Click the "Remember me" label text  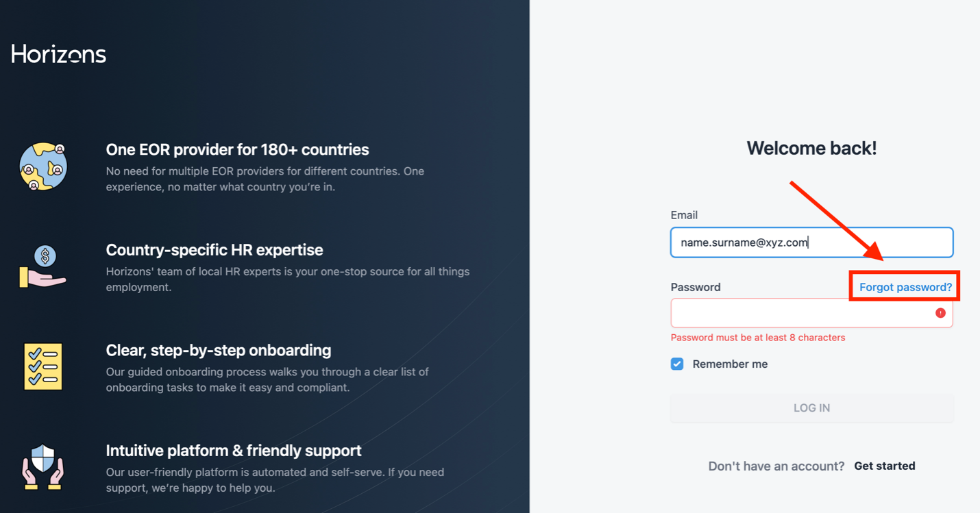click(730, 364)
